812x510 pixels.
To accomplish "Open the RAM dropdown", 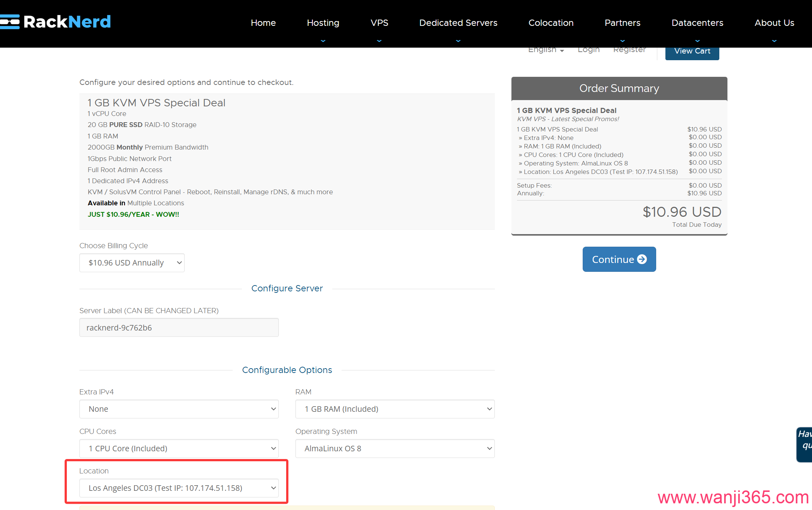I will pyautogui.click(x=395, y=409).
